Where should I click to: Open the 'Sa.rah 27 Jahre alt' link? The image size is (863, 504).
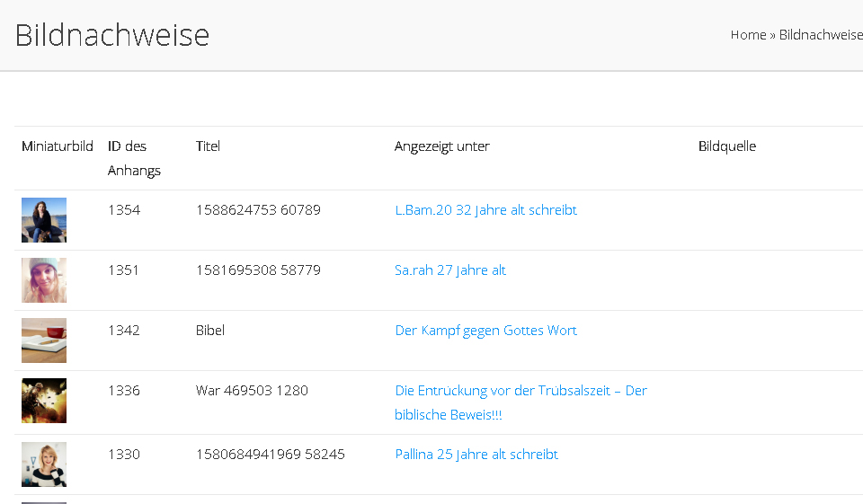pyautogui.click(x=449, y=270)
